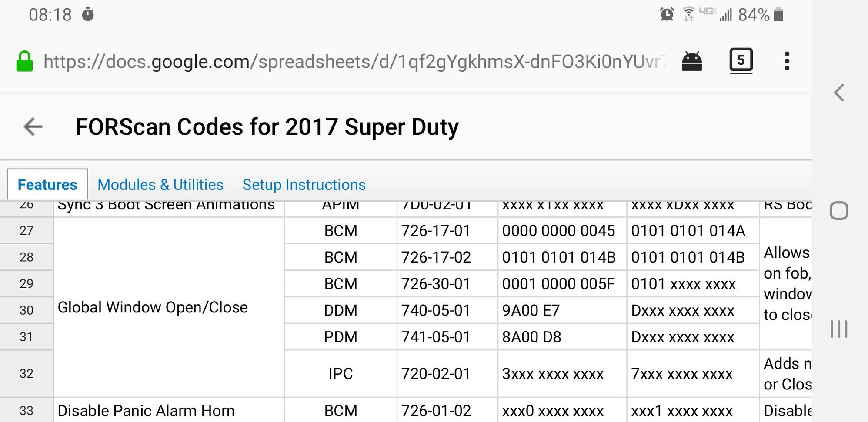Viewport: 868px width, 422px height.
Task: Open the browser three-dot overflow menu
Action: [786, 61]
